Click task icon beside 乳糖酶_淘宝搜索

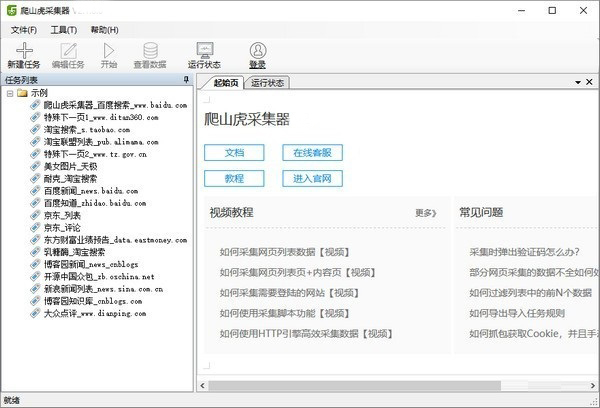35,252
